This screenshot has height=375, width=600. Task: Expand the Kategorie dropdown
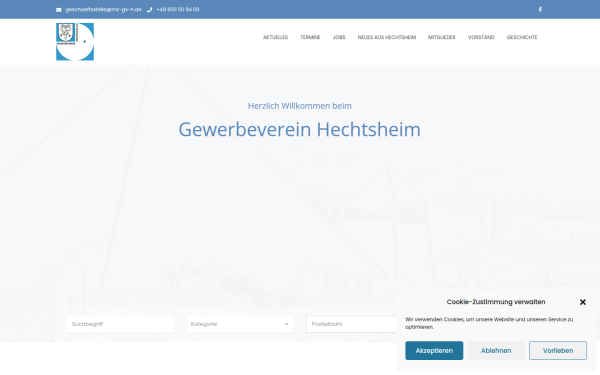(240, 324)
